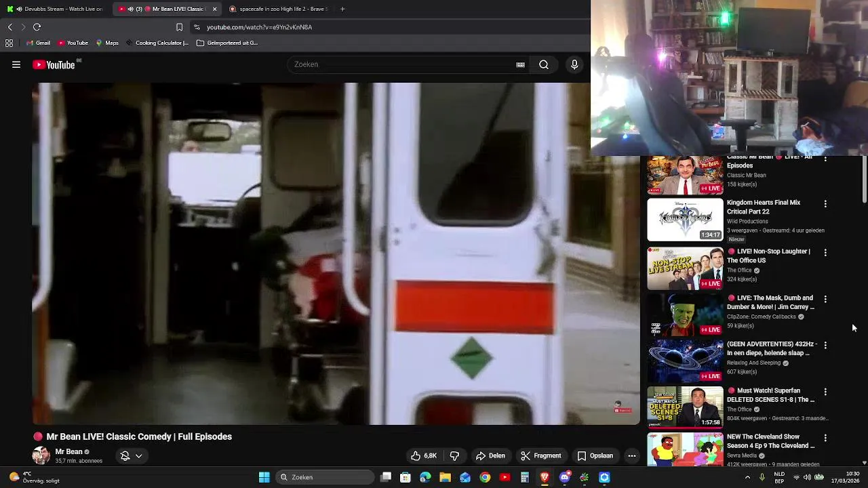The width and height of the screenshot is (868, 488).
Task: Open the Classic Mr Bean LIVE thumbnail
Action: click(x=685, y=175)
